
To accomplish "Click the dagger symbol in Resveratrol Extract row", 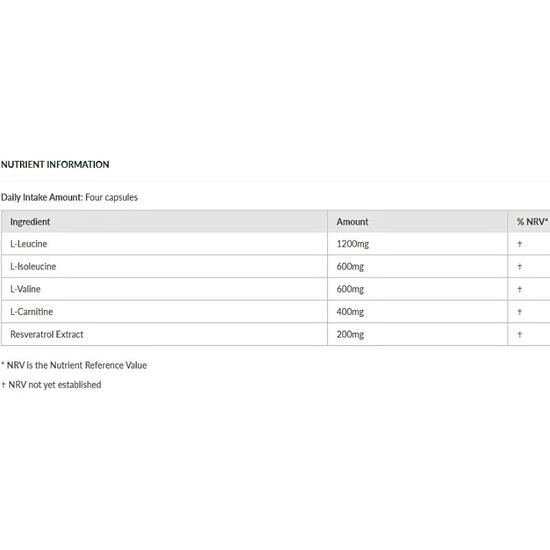I will coord(519,334).
